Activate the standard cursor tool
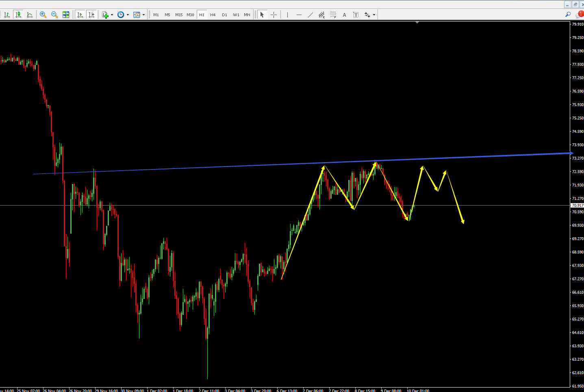The width and height of the screenshot is (584, 392). coord(262,15)
